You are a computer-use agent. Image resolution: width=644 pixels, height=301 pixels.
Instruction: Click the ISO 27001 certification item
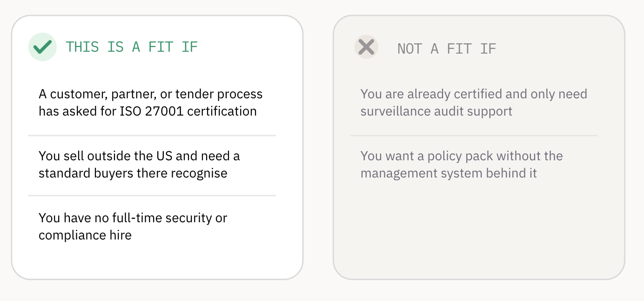point(152,103)
